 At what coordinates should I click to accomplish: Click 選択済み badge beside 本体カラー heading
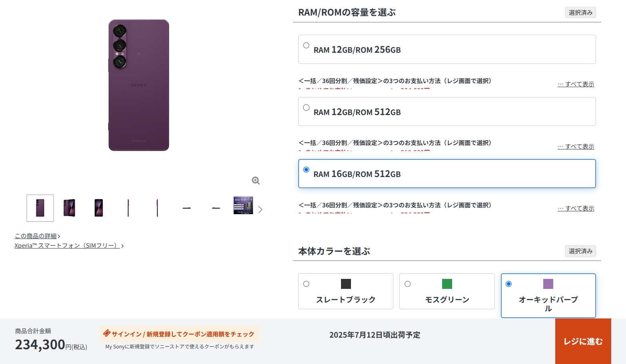pos(580,251)
